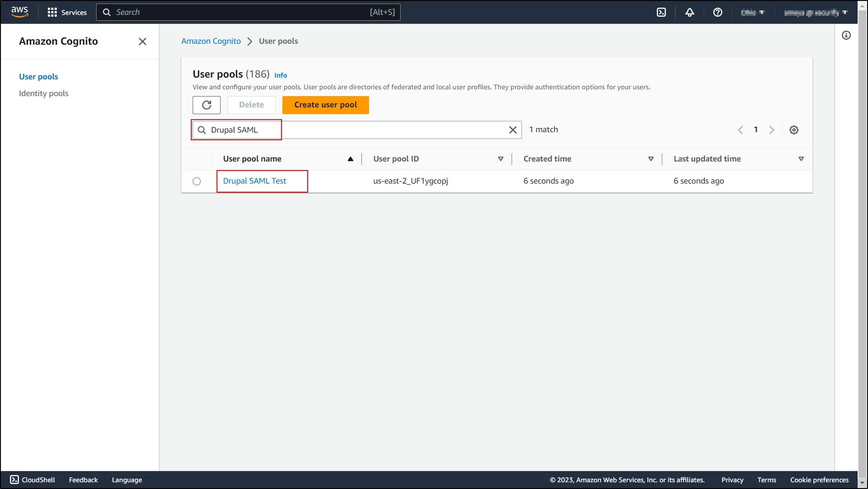The image size is (868, 489).
Task: Select the Drupal SAML Test radio button
Action: click(197, 181)
